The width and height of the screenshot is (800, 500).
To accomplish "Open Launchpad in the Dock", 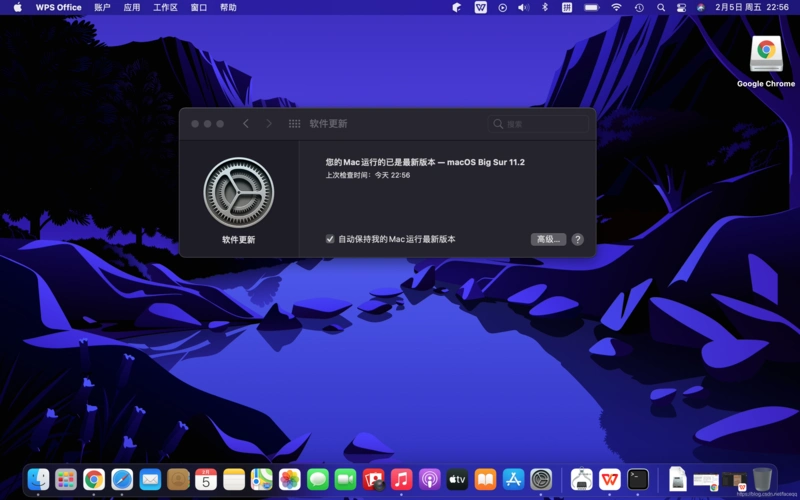I will coord(66,479).
